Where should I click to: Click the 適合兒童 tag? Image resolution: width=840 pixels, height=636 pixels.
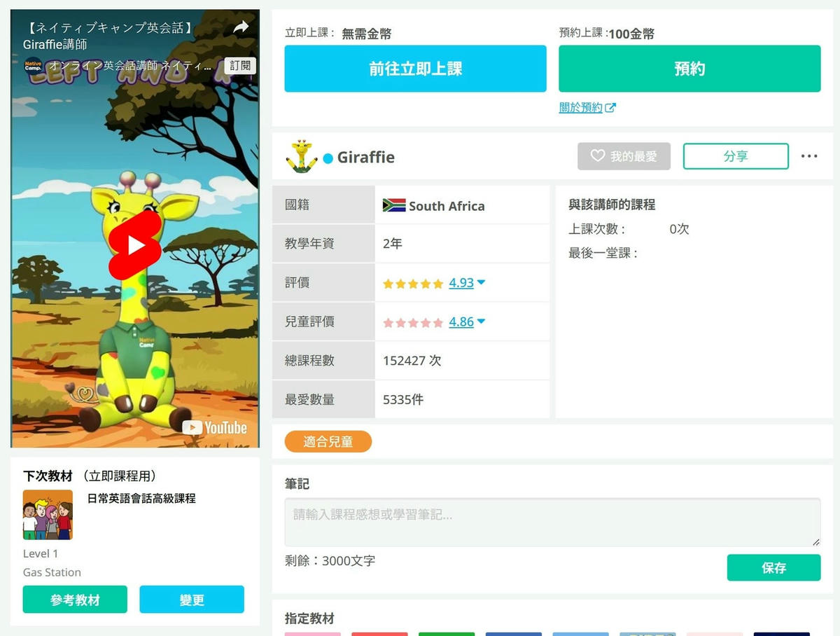[x=328, y=441]
